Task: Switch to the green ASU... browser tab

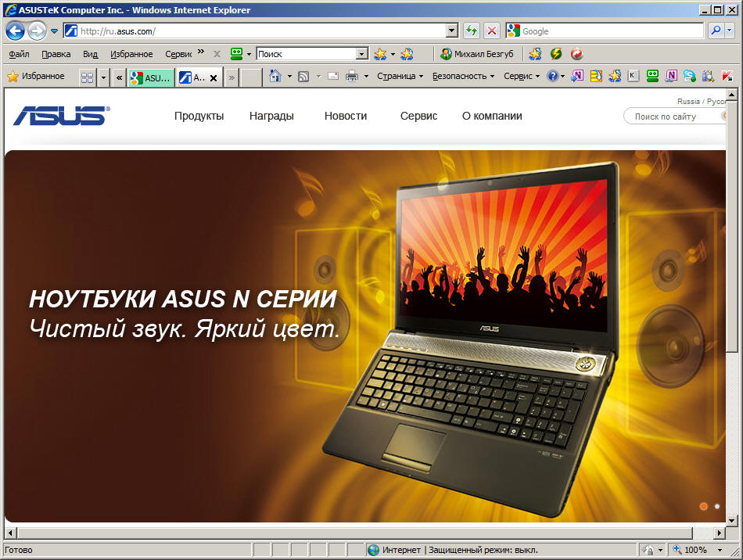Action: pos(151,77)
